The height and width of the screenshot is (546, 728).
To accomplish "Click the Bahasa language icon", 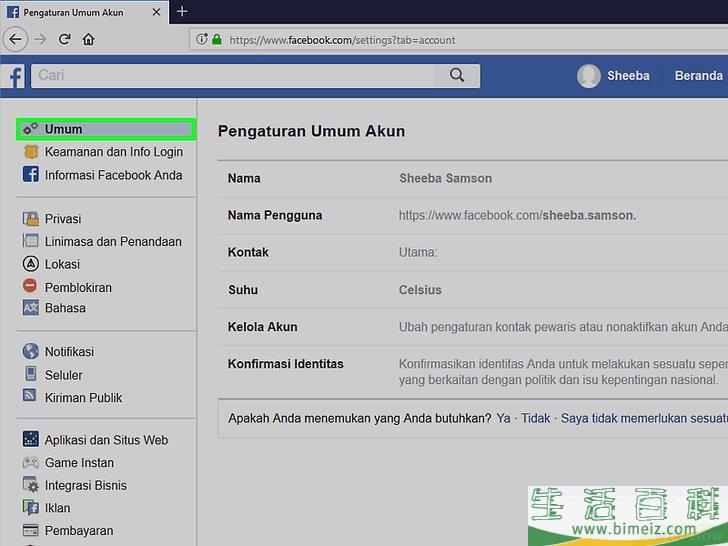I will click(x=31, y=307).
